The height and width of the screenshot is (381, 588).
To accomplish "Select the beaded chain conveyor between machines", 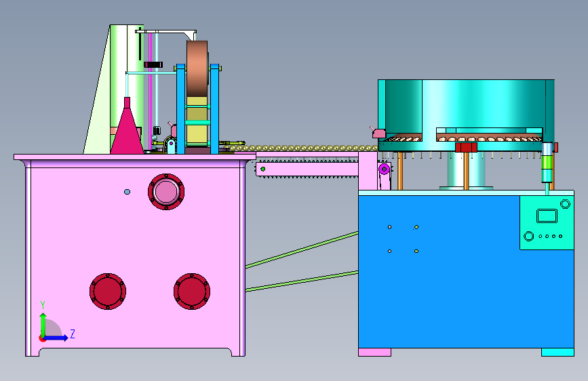I will coord(304,148).
